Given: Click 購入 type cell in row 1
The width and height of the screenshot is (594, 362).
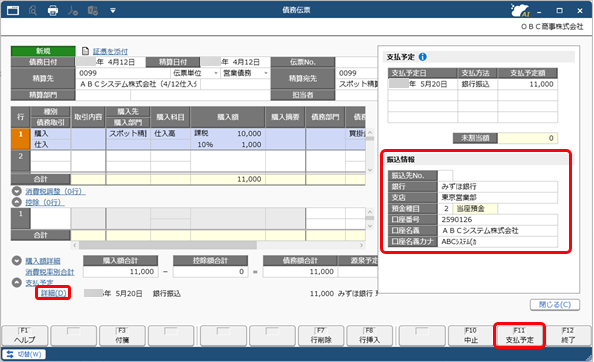Looking at the screenshot, I should tap(51, 134).
